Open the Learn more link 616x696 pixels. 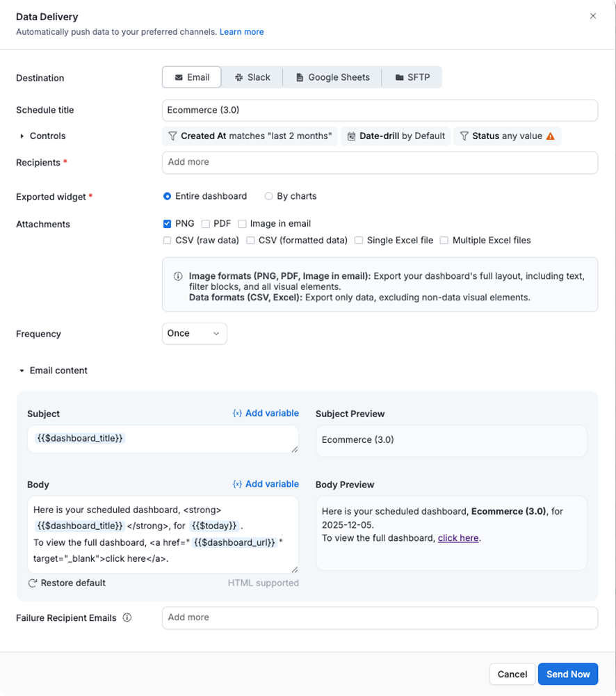tap(241, 31)
